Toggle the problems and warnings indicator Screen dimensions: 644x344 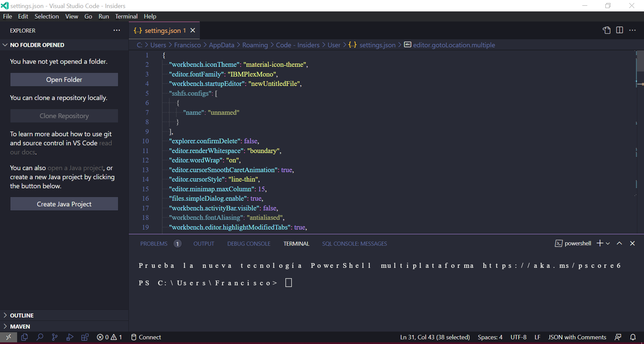point(109,337)
